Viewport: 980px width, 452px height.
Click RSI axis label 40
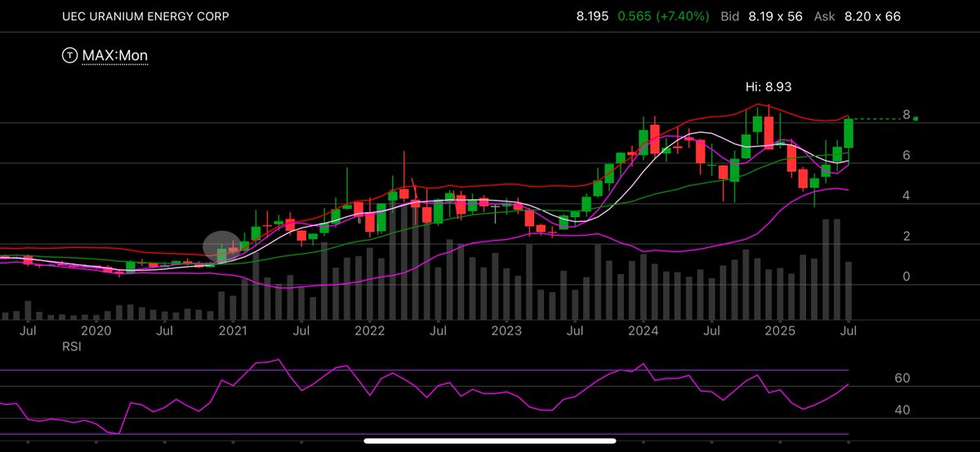click(902, 410)
